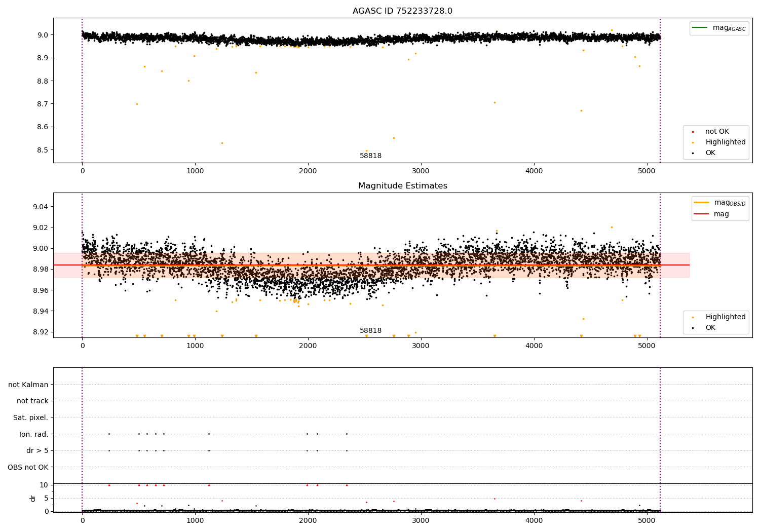This screenshot has height=532, width=760.
Task: Click the 1000 x-tick label under the bottom panel
Action: click(x=195, y=520)
